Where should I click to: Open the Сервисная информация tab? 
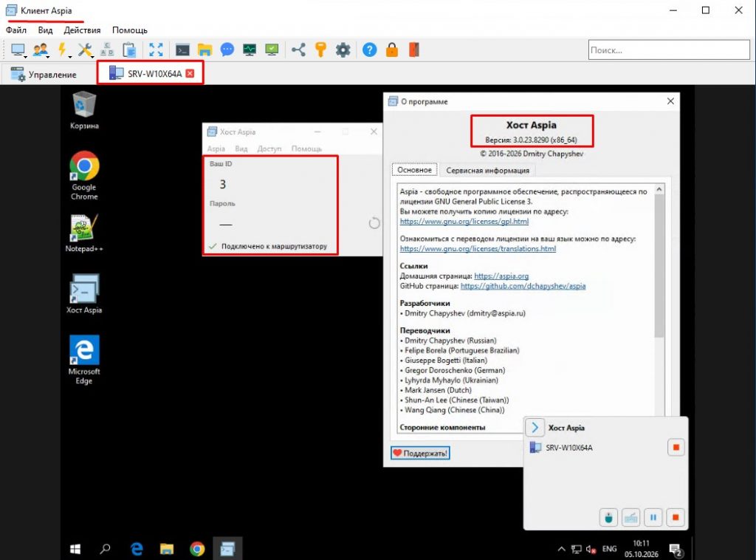click(x=487, y=170)
